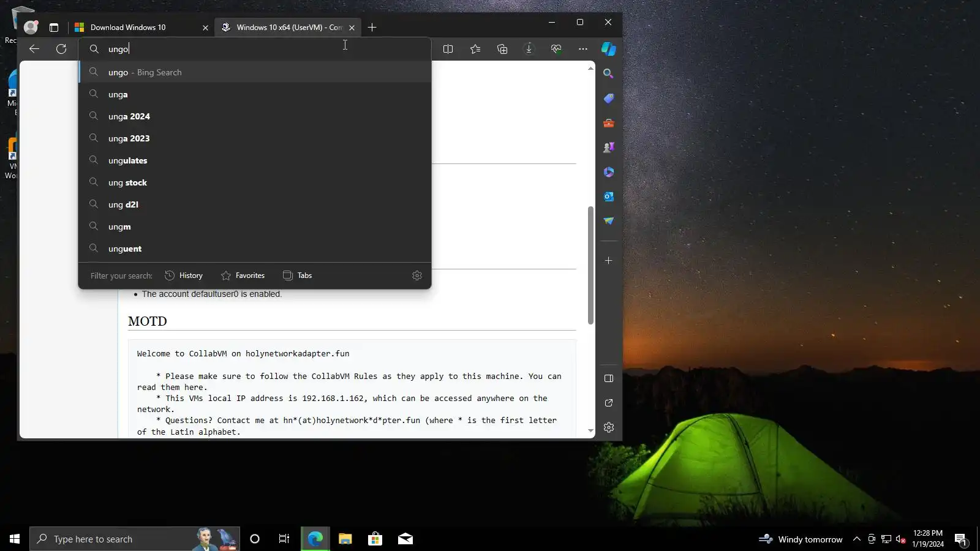Open the Mail app from the taskbar

(405, 539)
